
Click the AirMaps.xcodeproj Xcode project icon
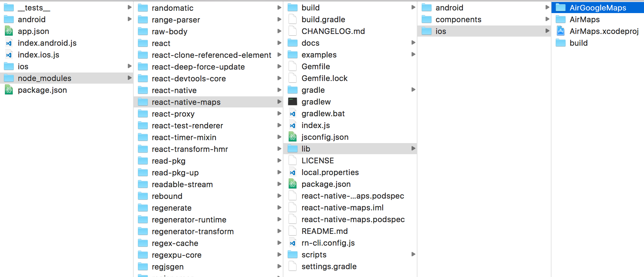(561, 31)
